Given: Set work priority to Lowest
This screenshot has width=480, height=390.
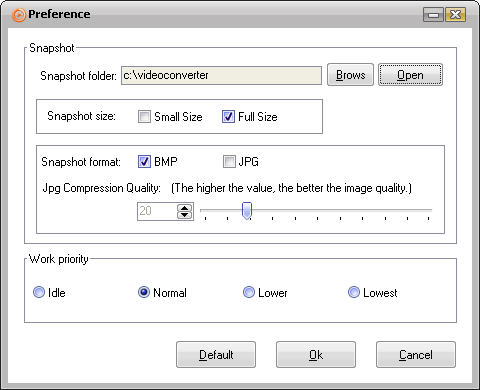Looking at the screenshot, I should 354,292.
